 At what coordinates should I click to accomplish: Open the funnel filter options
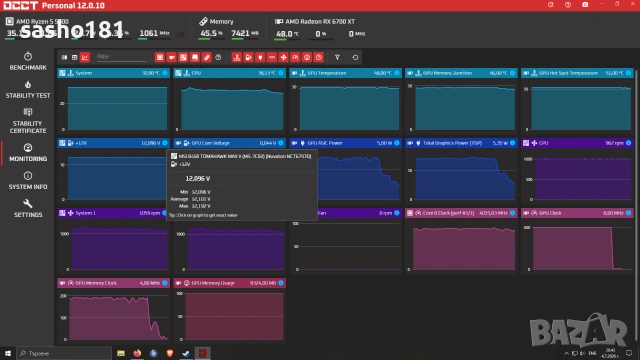(x=337, y=57)
